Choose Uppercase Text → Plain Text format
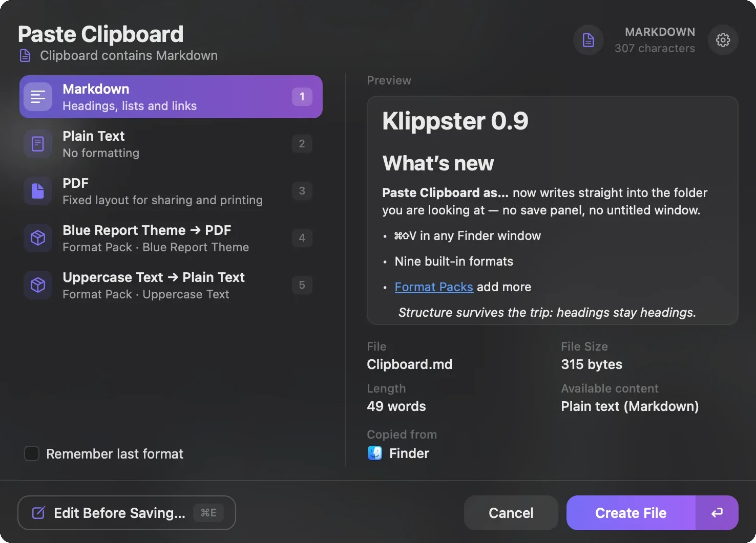756x543 pixels. tap(171, 285)
